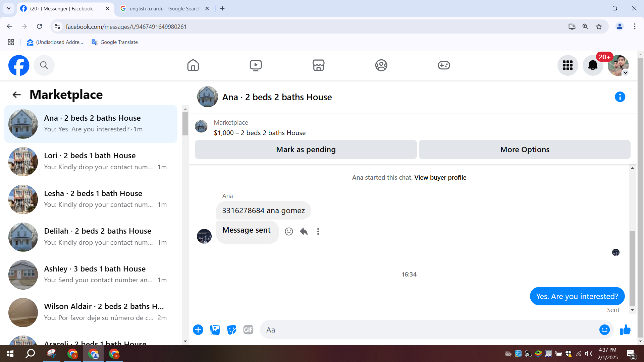Click the 'Mark as pending' button
This screenshot has width=644, height=362.
click(x=306, y=149)
